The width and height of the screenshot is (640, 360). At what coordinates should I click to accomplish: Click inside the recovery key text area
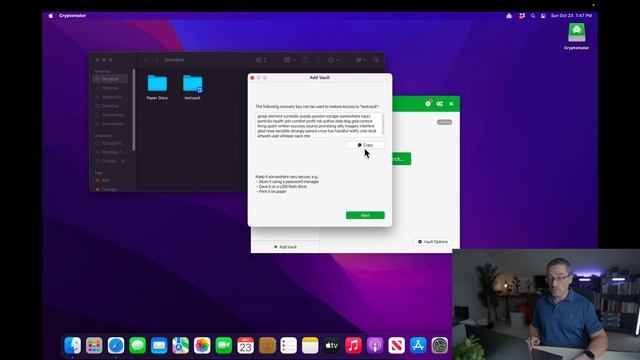pyautogui.click(x=319, y=125)
